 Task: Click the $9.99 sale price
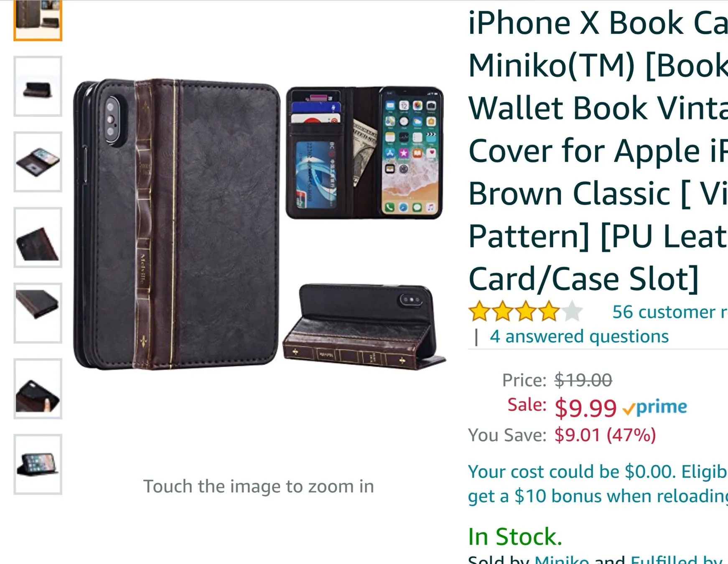click(585, 408)
